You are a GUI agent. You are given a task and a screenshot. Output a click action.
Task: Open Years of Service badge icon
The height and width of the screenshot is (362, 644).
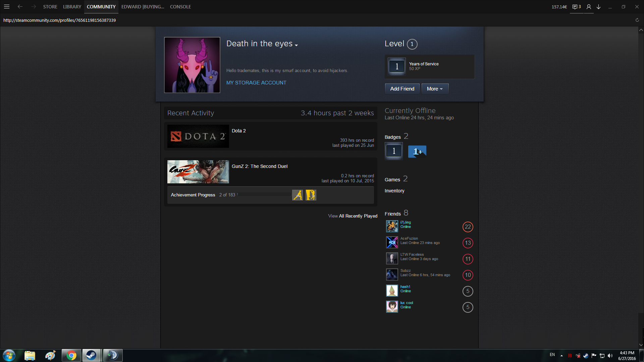coord(396,66)
